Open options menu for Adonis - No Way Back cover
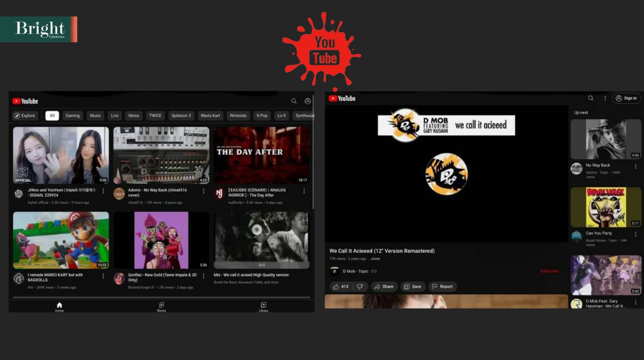This screenshot has height=360, width=644. [203, 191]
